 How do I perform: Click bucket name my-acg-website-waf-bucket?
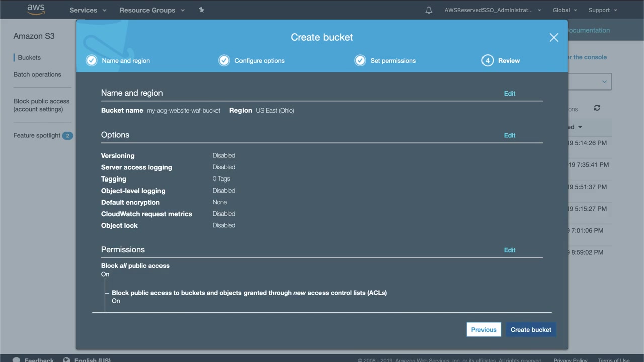[x=184, y=111]
